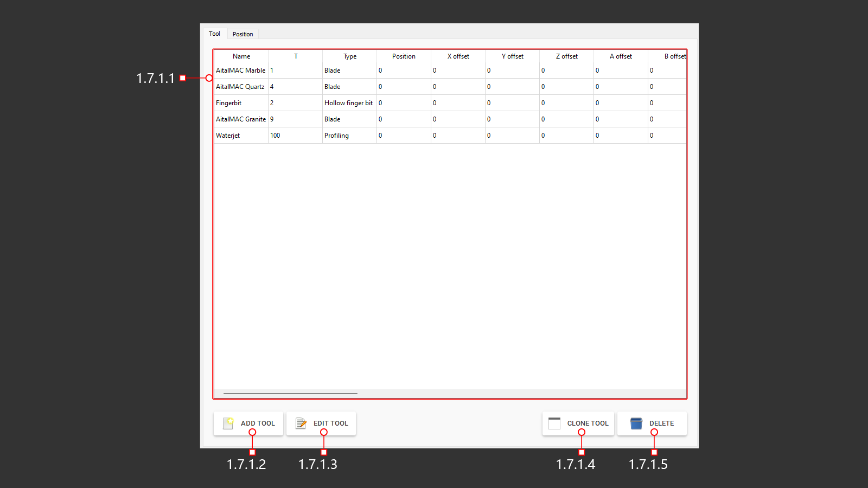The height and width of the screenshot is (488, 868).
Task: Click the DELETE trash can icon
Action: pos(635,423)
